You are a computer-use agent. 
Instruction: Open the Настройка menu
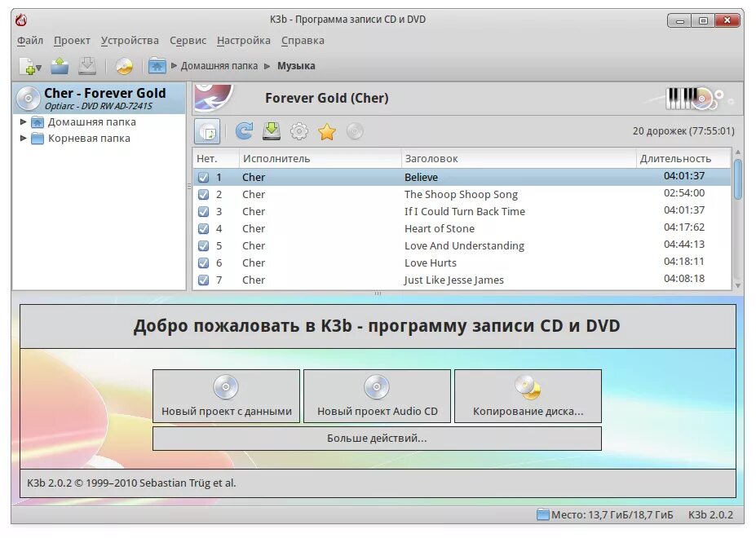coord(244,41)
